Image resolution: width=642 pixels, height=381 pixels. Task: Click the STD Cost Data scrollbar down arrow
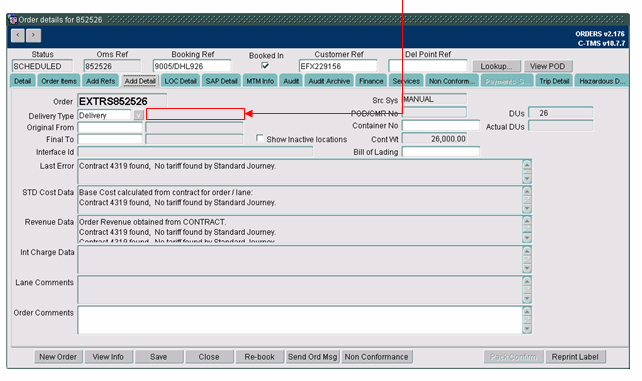tap(527, 208)
